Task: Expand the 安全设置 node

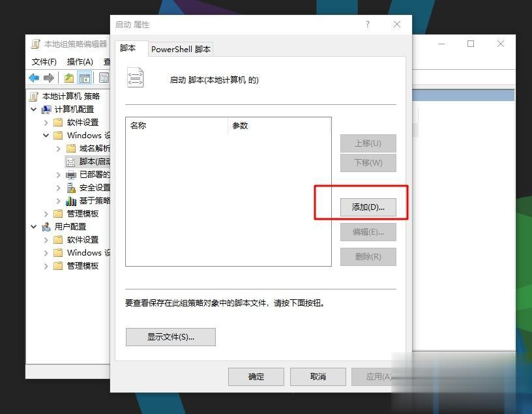Action: [59, 188]
